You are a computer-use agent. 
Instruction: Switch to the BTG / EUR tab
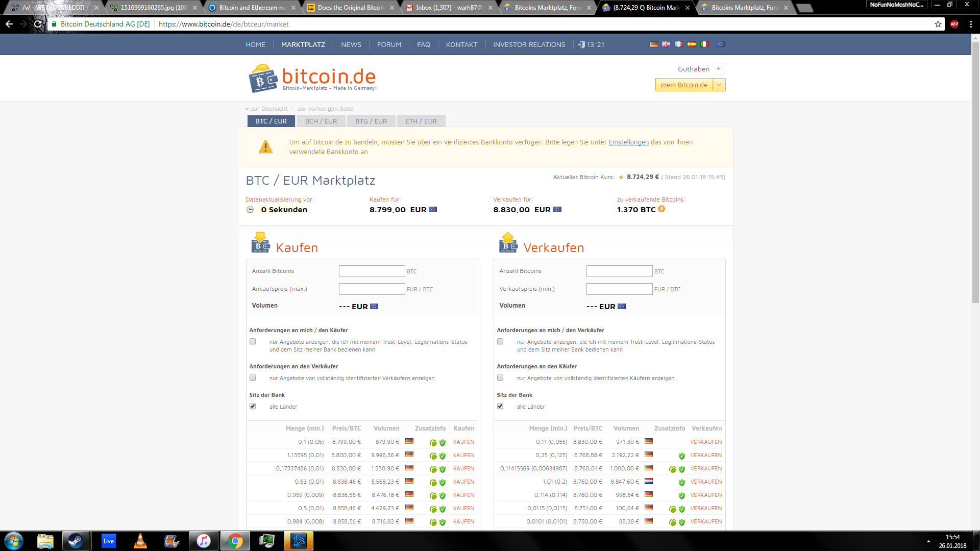tap(371, 121)
